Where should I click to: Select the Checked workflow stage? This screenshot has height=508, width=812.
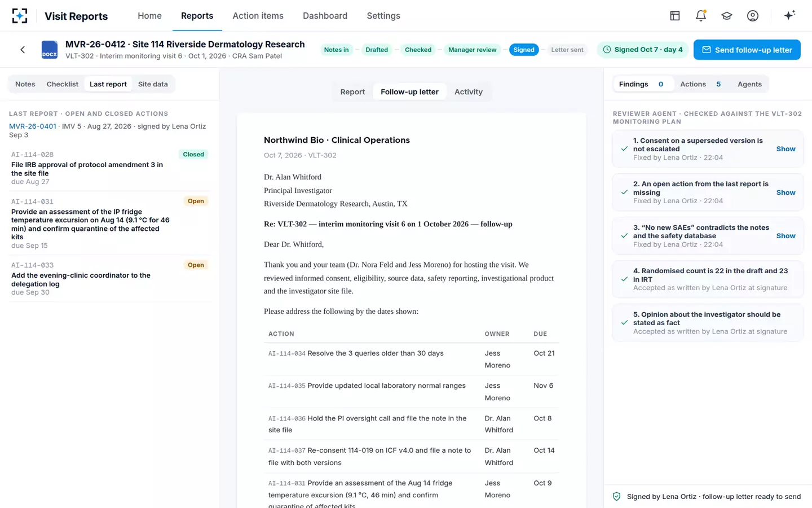[x=418, y=50]
